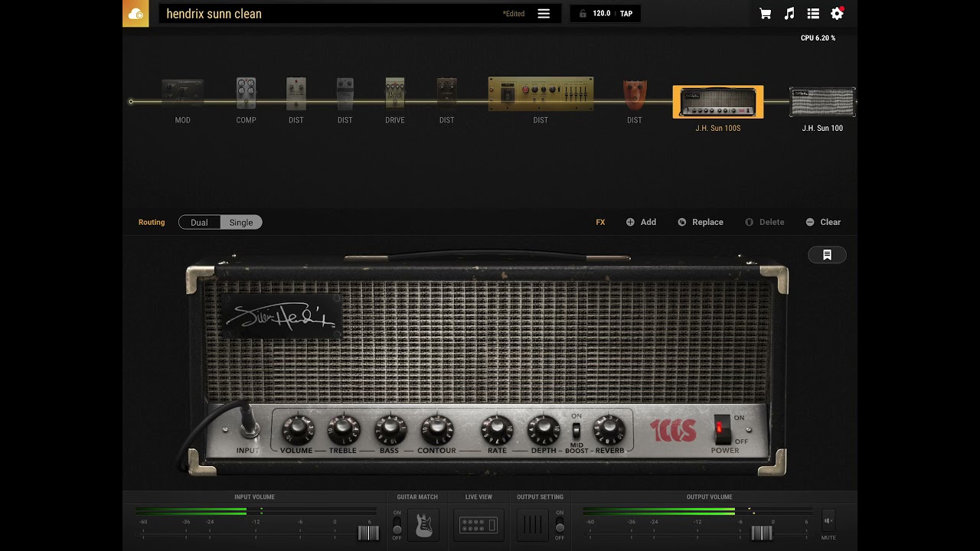The width and height of the screenshot is (980, 551).
Task: Select the DRIVE tube driver pedal
Action: (x=395, y=93)
